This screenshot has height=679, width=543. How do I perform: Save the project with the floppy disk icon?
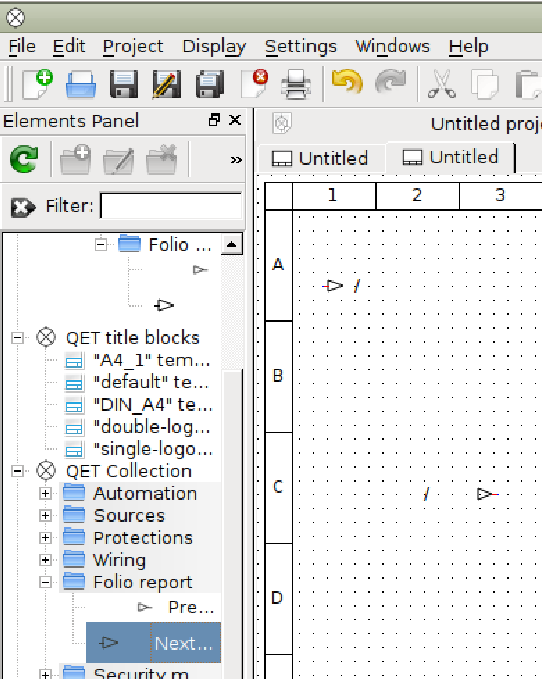pos(124,84)
